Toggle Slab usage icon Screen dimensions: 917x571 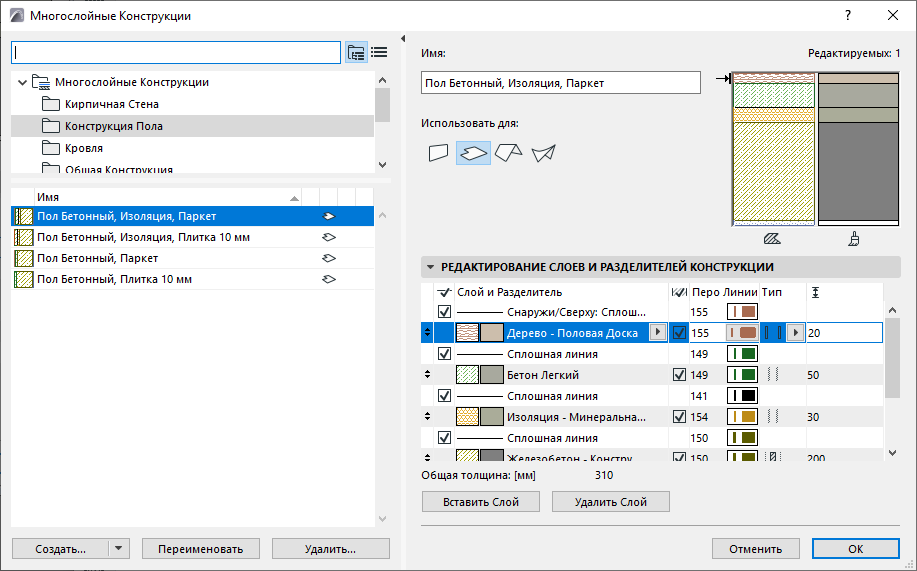[x=473, y=153]
